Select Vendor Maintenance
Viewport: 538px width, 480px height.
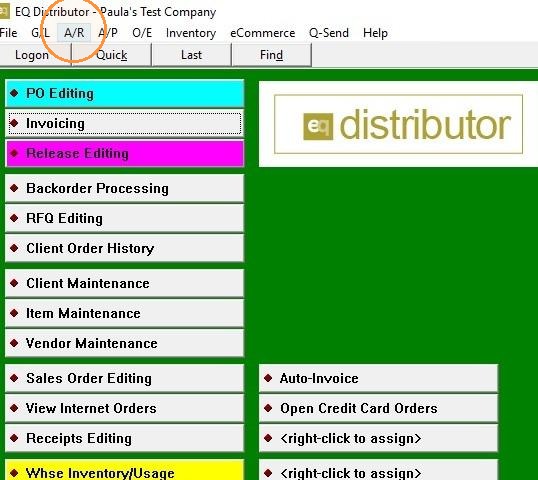point(125,343)
